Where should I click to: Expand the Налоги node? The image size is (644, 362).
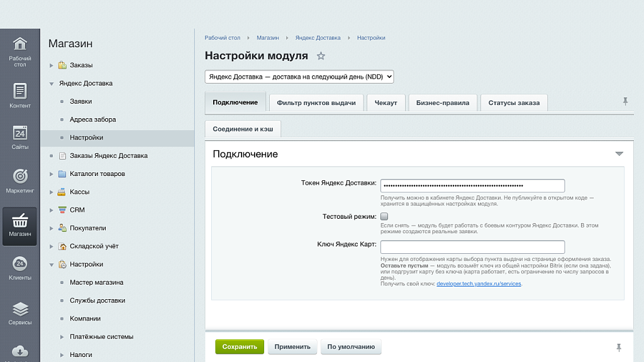click(x=62, y=355)
